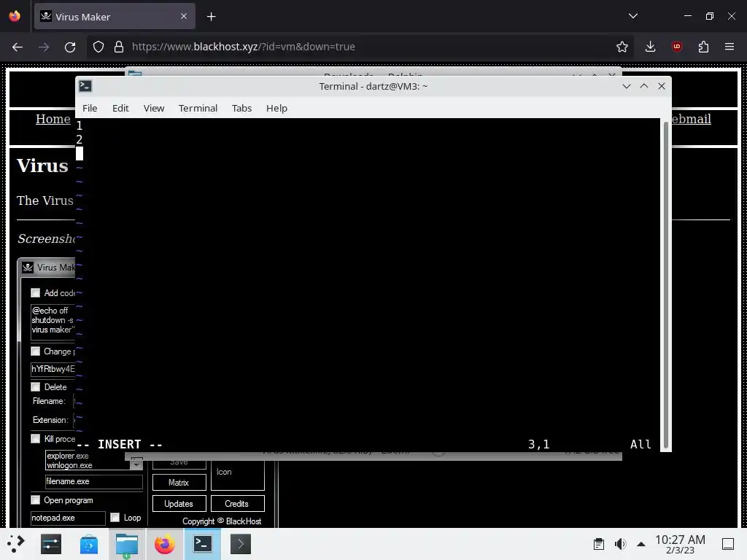Open the tracking protection shield icon
This screenshot has height=560, width=747.
point(98,47)
